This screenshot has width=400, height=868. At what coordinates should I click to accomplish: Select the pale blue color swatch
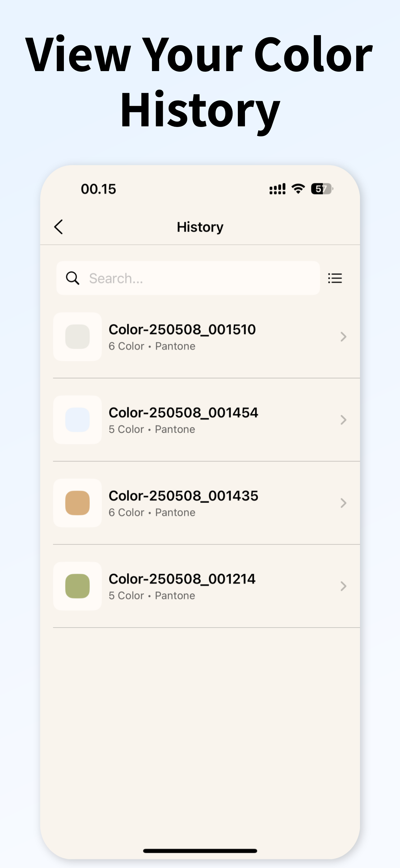coord(78,420)
